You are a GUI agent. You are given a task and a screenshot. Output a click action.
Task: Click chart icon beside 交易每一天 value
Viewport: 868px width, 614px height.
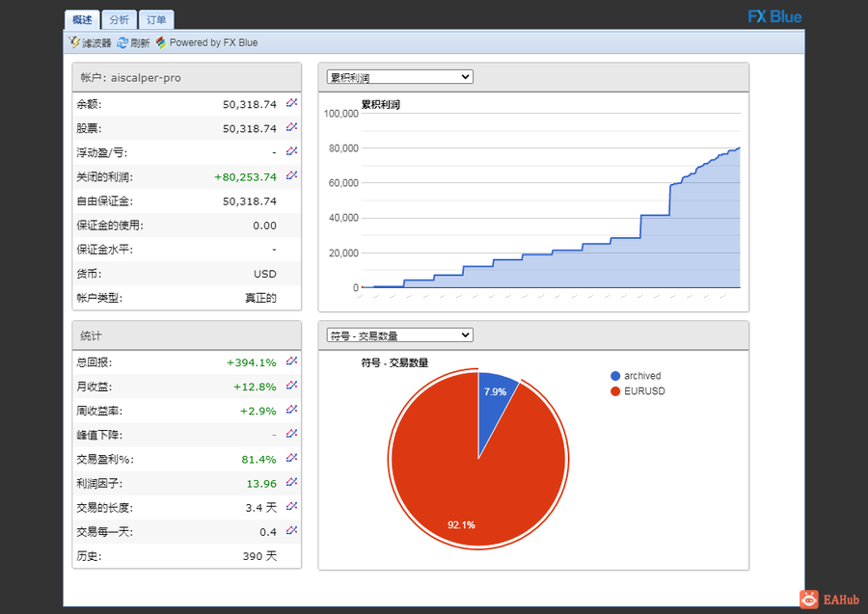(x=291, y=530)
